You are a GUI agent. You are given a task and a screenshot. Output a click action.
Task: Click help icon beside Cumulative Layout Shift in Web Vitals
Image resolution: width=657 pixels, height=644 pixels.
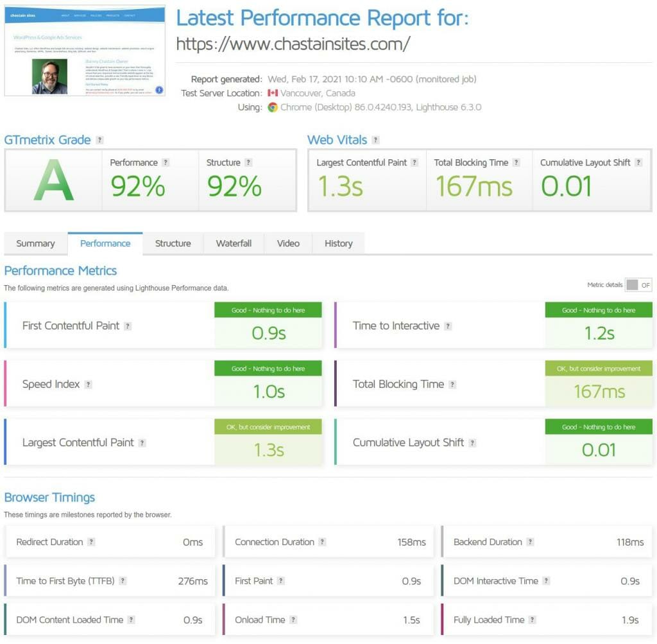click(x=638, y=162)
